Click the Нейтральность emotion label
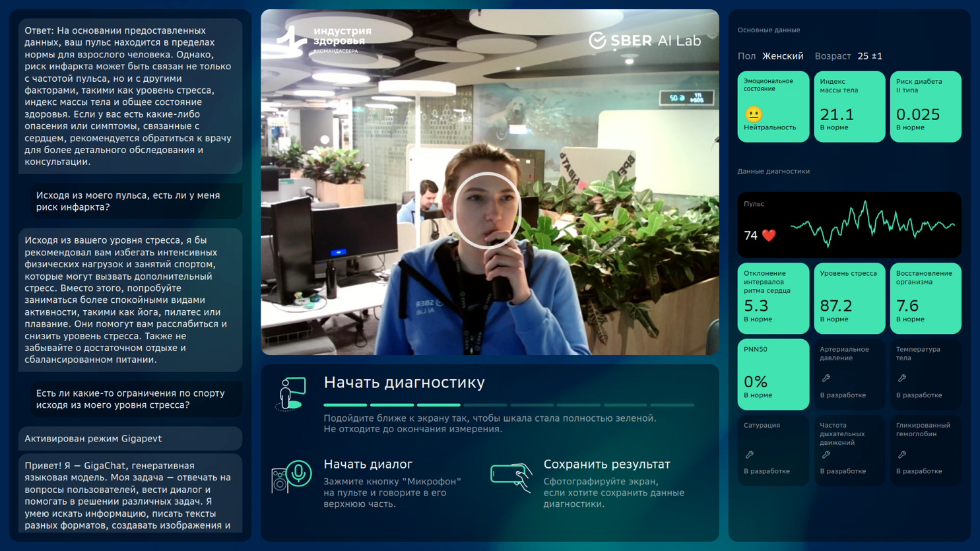The height and width of the screenshot is (551, 980). (x=769, y=128)
